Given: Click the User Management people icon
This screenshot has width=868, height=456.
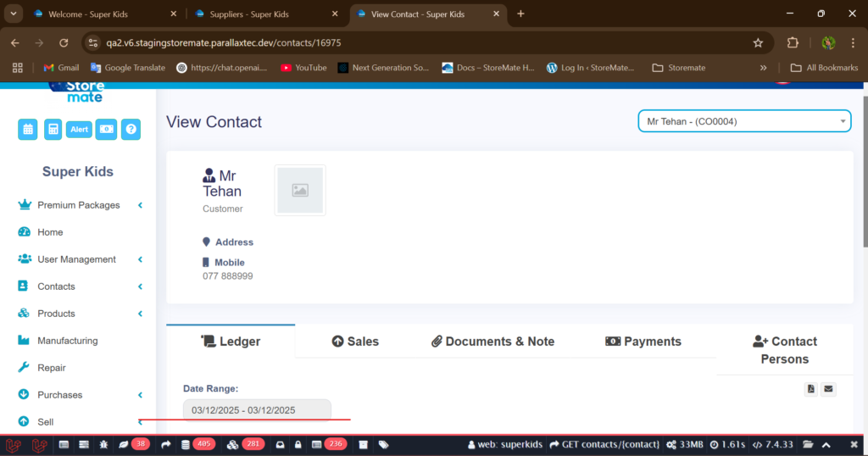Looking at the screenshot, I should 25,259.
